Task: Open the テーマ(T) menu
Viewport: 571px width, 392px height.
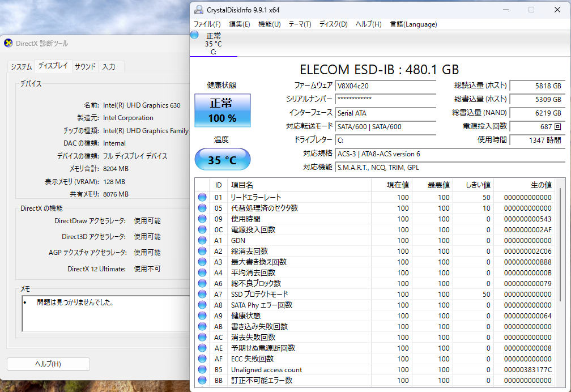Action: (300, 24)
